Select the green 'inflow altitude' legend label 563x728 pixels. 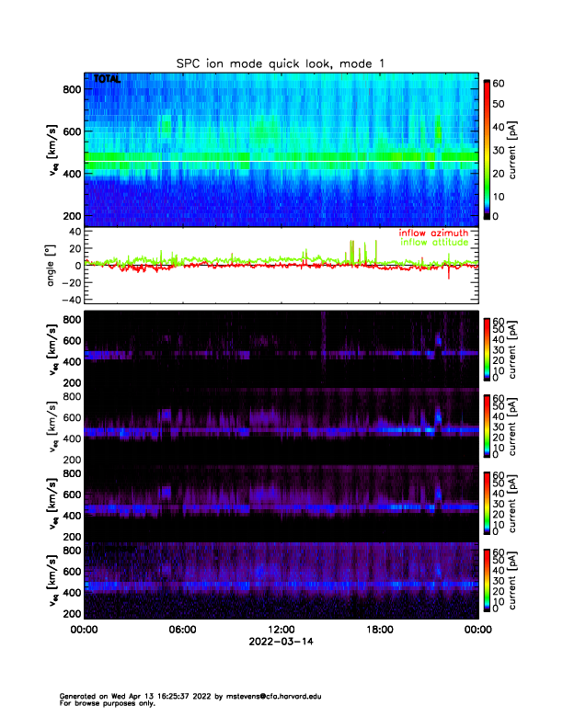[x=434, y=243]
